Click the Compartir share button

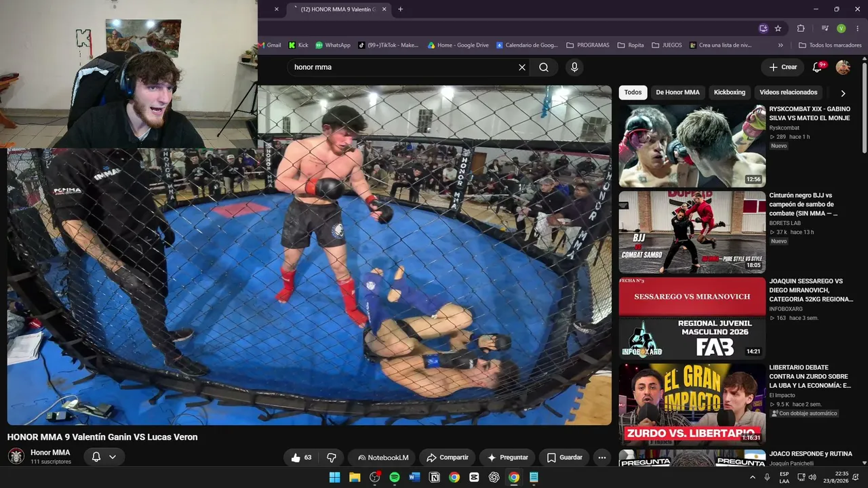click(x=448, y=457)
